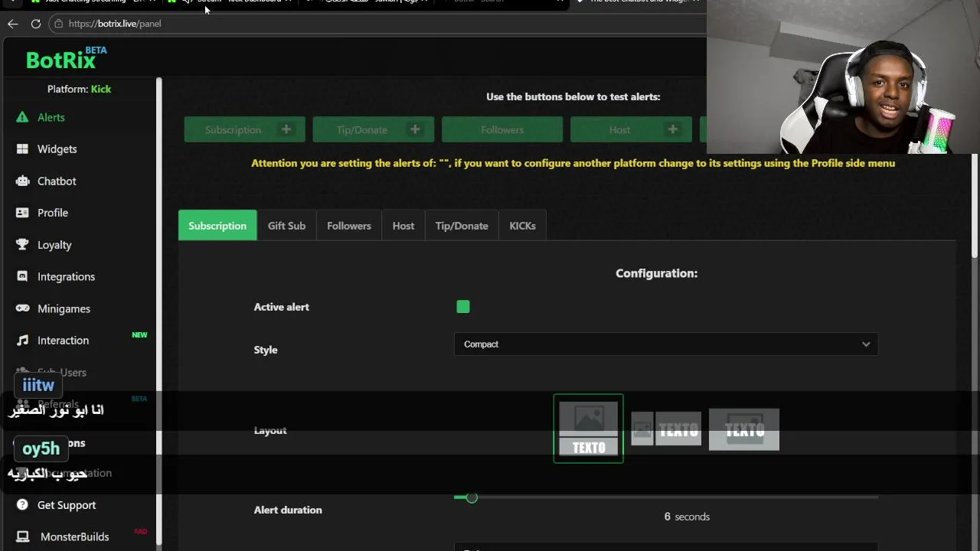
Task: Open the Integrations Discord icon in sidebar
Action: 22,276
